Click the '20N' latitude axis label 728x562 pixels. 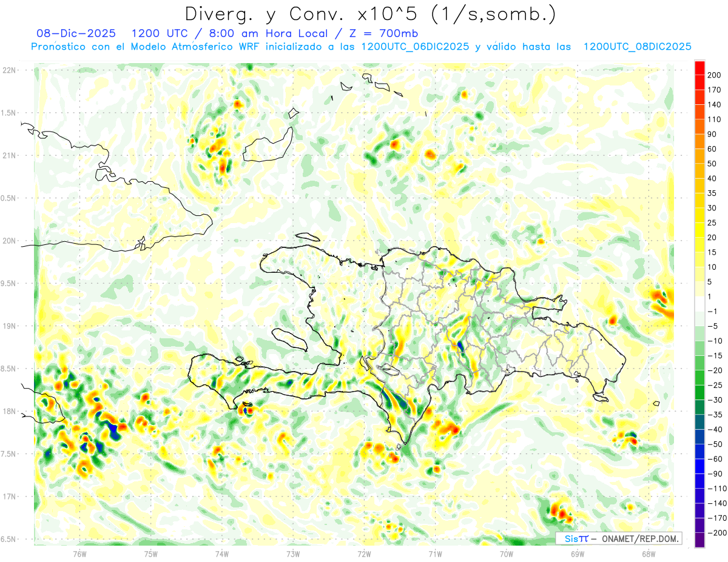point(8,241)
